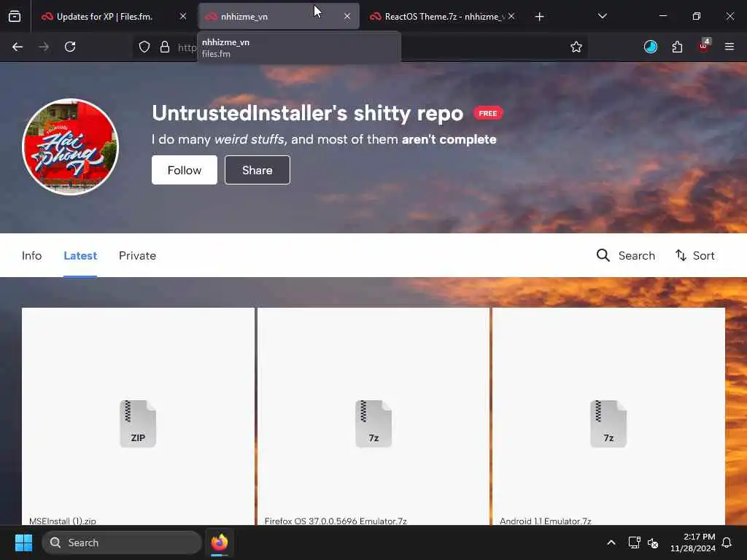This screenshot has width=747, height=560.
Task: Close the nhhizme_vn tab
Action: pos(347,16)
